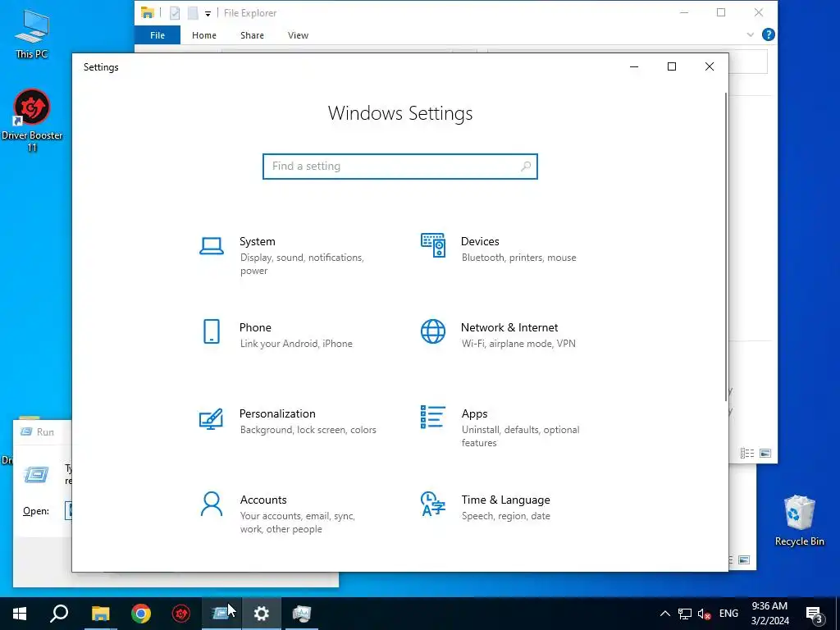Open the File Explorer quick access toolbar dropdown

[208, 13]
